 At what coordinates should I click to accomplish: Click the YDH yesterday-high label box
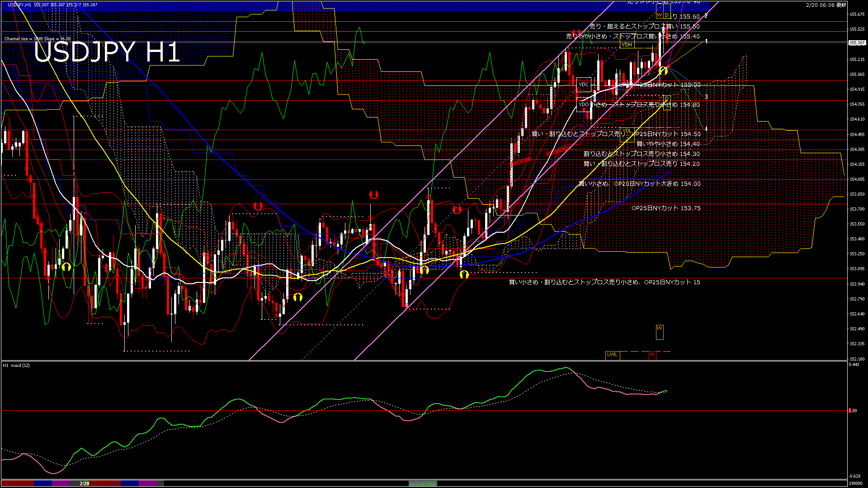(x=627, y=45)
